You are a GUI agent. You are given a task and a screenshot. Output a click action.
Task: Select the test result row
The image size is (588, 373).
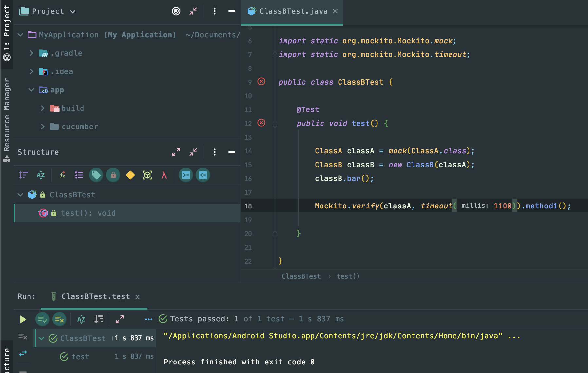(96, 357)
